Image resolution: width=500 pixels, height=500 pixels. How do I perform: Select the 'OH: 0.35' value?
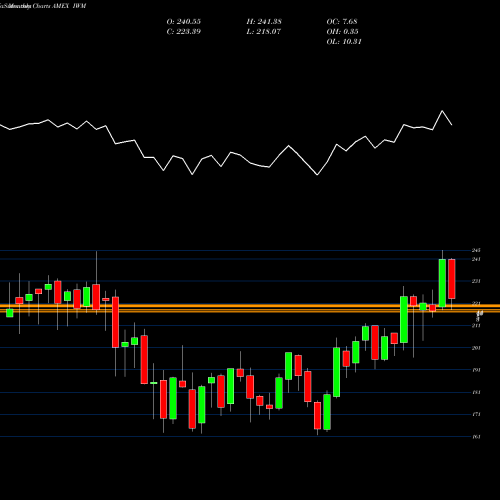click(x=342, y=32)
